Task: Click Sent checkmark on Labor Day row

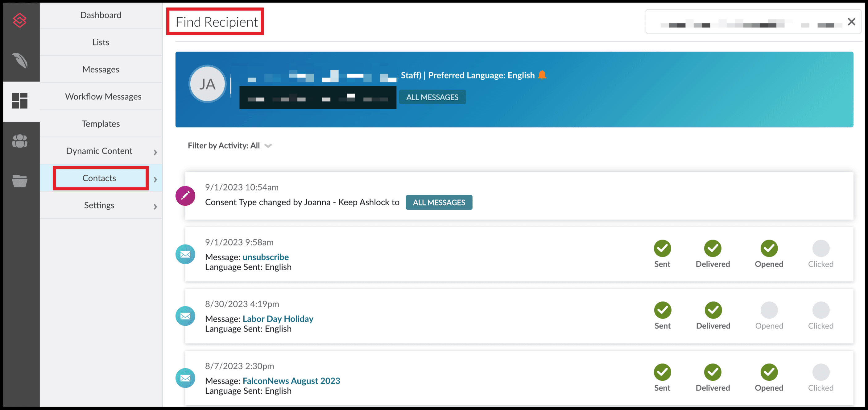Action: coord(663,310)
